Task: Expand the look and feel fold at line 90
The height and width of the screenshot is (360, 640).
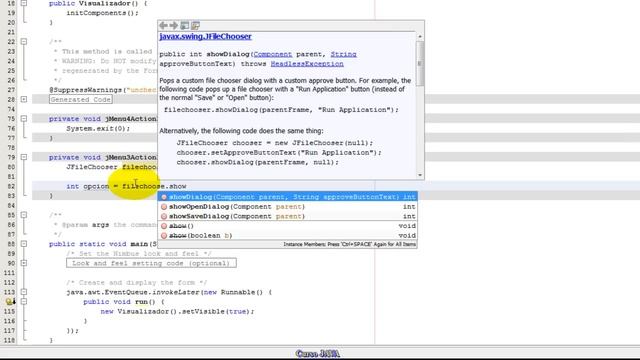Action: coord(24,263)
